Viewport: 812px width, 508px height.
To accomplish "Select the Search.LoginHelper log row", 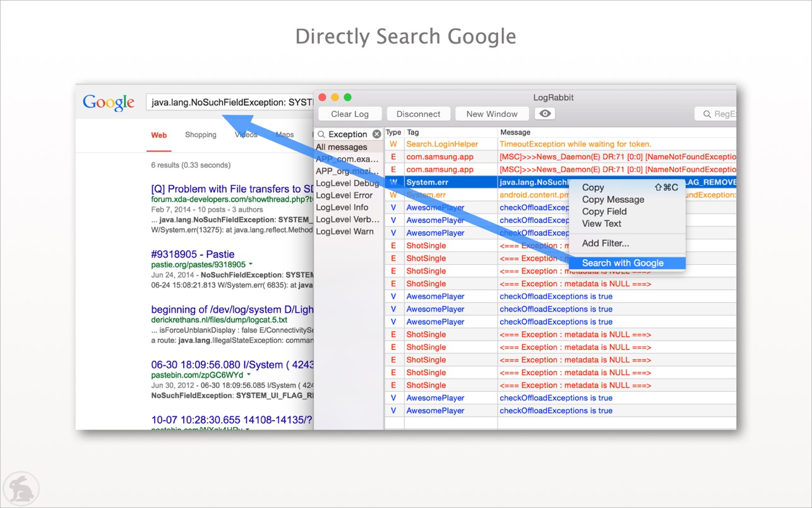I will 560,144.
